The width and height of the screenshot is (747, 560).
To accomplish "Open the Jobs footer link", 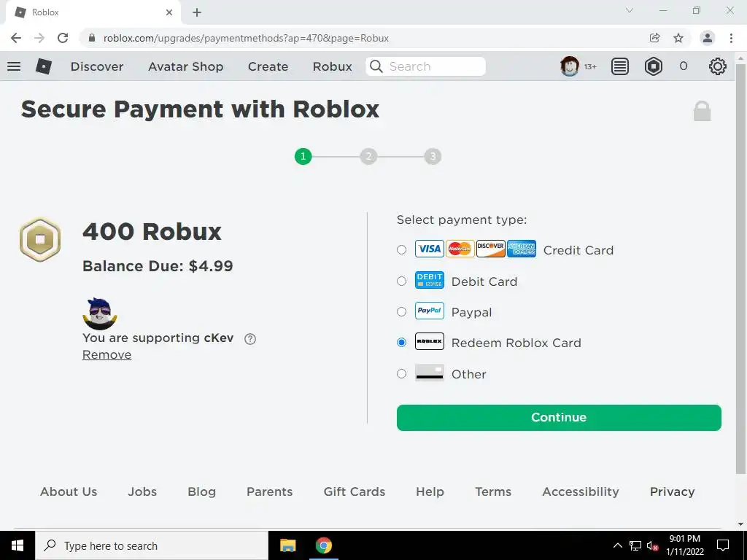I will point(142,491).
